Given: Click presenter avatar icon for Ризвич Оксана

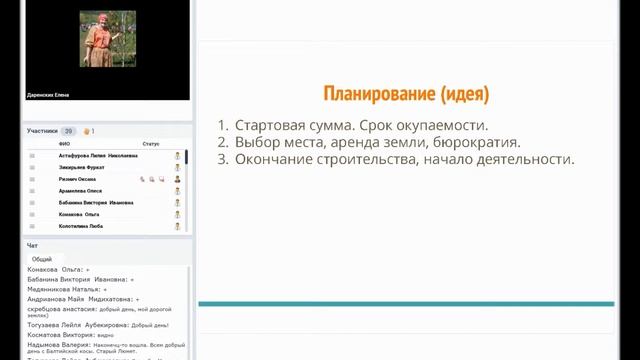Looking at the screenshot, I should point(178,179).
